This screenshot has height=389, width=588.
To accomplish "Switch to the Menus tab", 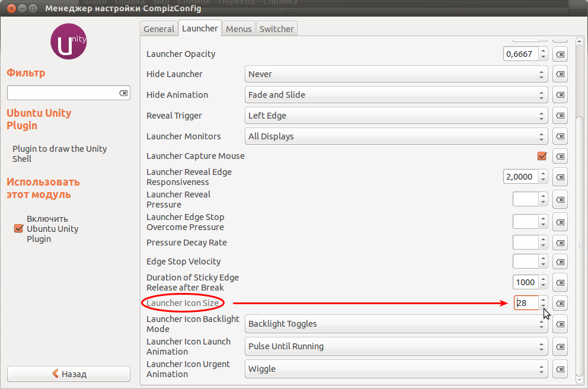I will tap(238, 29).
